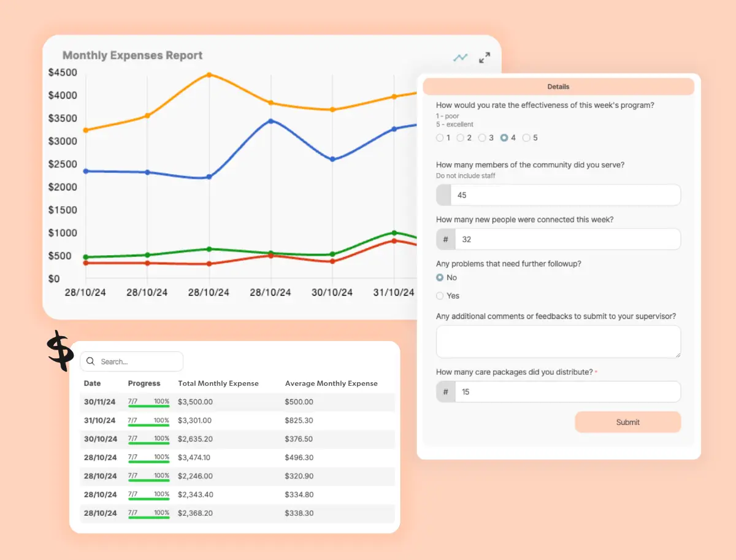The height and width of the screenshot is (560, 736).
Task: Select rating 1 radio button
Action: (440, 138)
